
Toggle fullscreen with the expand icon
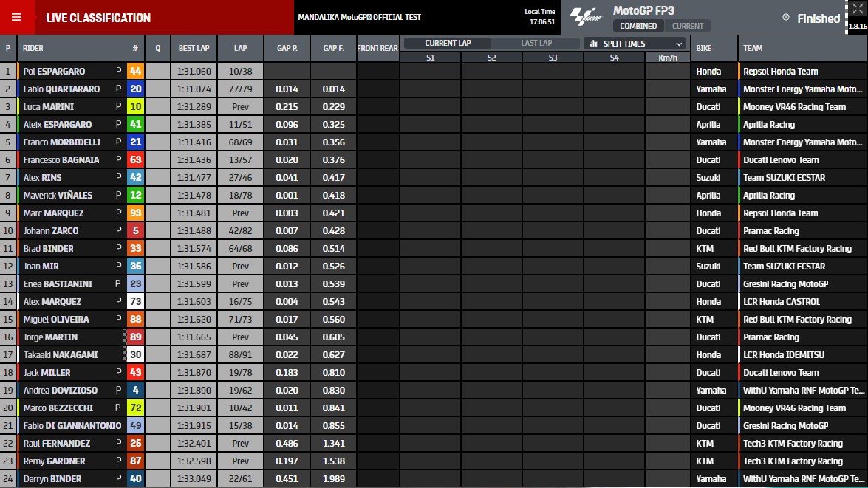858,8
